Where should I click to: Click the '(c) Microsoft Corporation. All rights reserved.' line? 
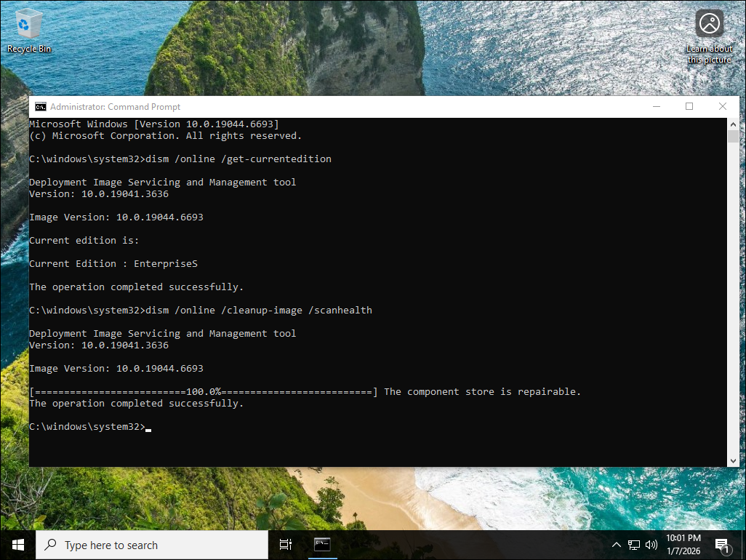[x=166, y=135]
